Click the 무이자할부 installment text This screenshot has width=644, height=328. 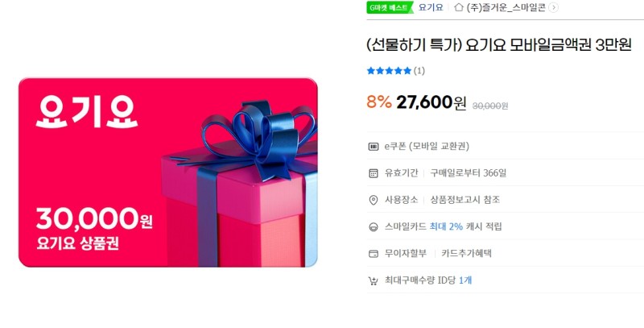tap(406, 253)
